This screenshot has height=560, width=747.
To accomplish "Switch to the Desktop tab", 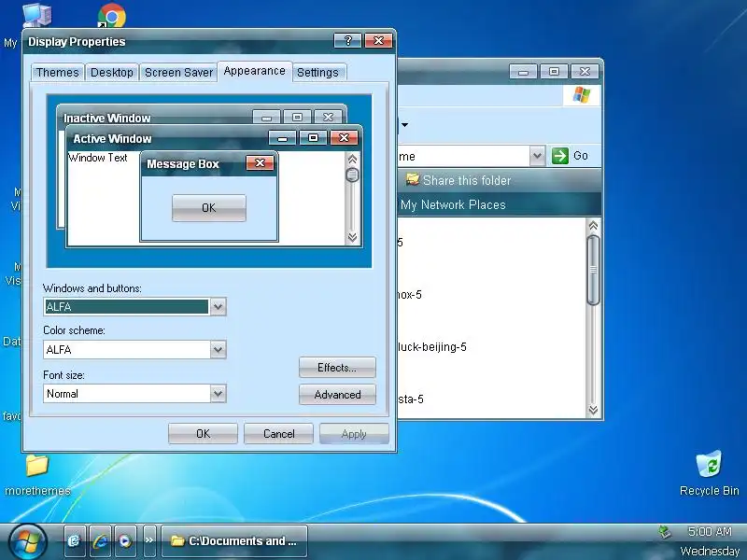I will 112,73.
